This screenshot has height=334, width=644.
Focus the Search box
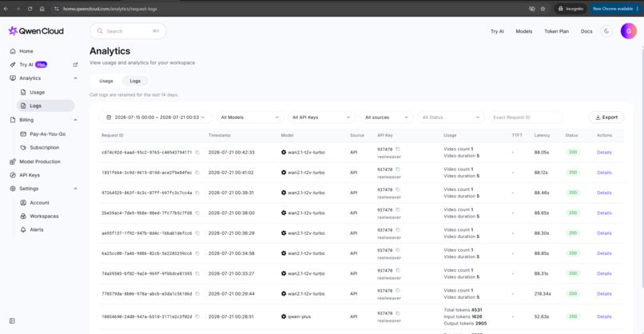tap(128, 31)
